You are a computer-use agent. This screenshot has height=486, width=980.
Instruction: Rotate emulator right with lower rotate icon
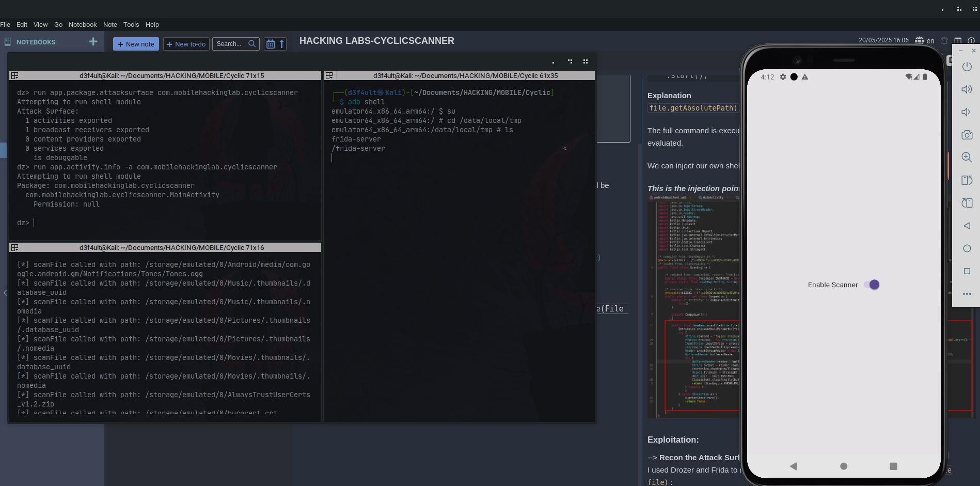pyautogui.click(x=967, y=203)
